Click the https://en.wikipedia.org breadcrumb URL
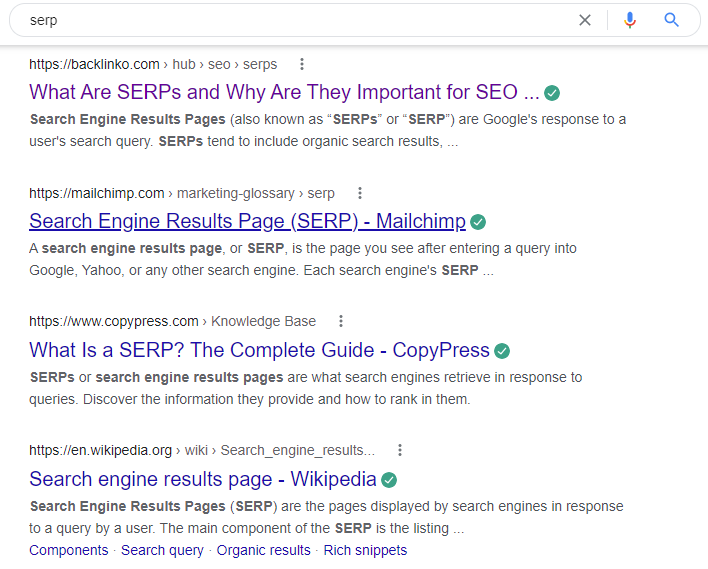The height and width of the screenshot is (569, 708). click(x=101, y=450)
